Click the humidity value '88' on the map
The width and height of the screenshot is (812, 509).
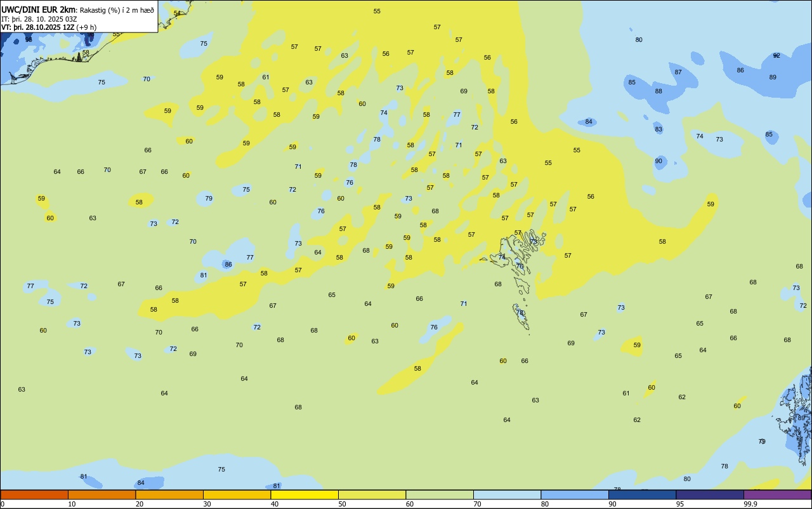click(x=658, y=91)
